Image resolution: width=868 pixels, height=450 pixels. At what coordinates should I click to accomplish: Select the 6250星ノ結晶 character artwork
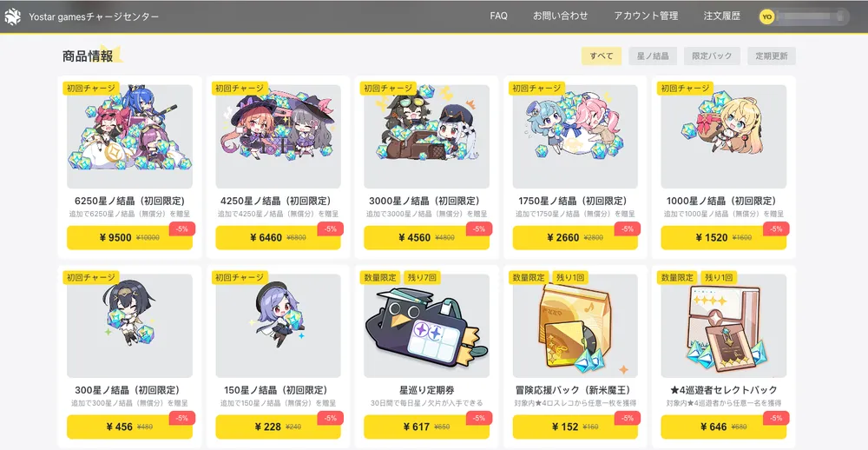point(129,136)
